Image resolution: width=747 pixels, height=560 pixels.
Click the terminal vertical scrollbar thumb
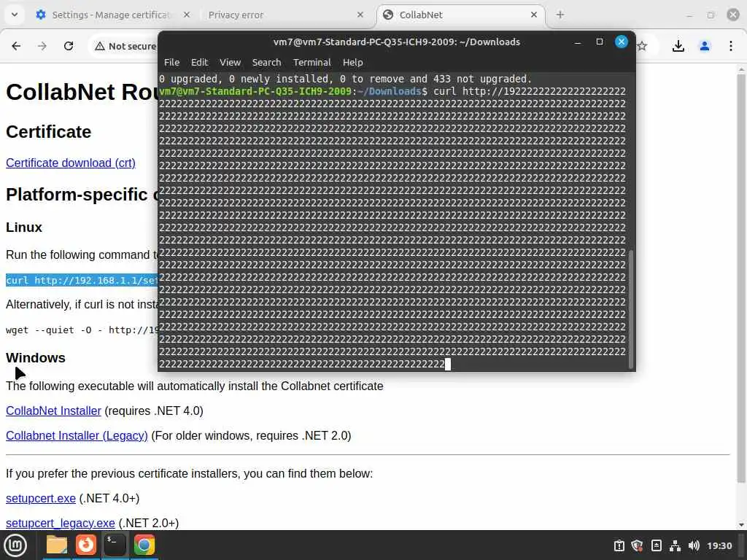pyautogui.click(x=631, y=309)
